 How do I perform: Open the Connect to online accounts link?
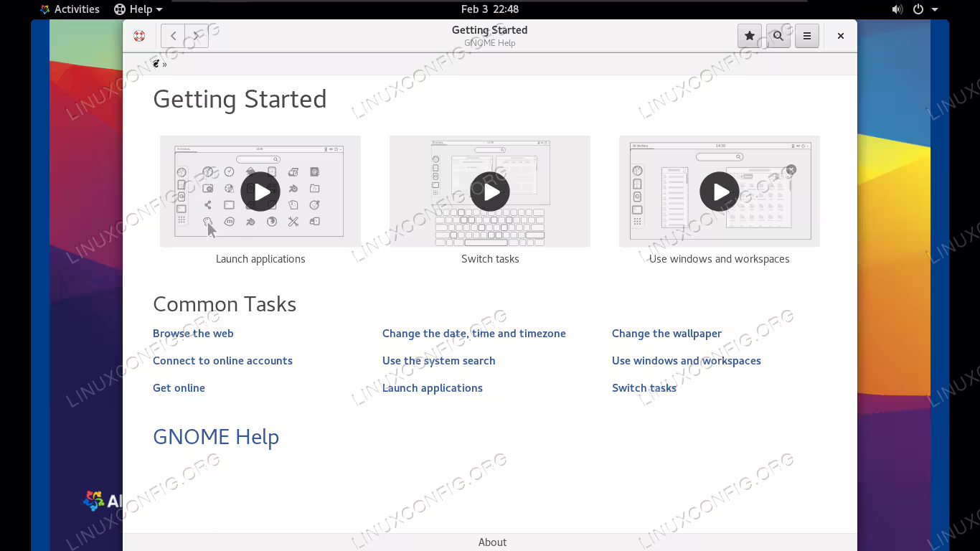(x=222, y=361)
